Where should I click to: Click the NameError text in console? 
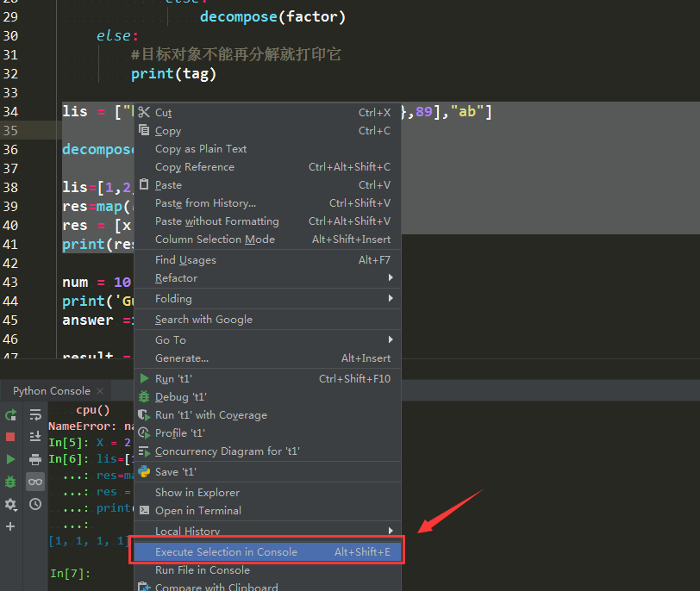[x=82, y=426]
